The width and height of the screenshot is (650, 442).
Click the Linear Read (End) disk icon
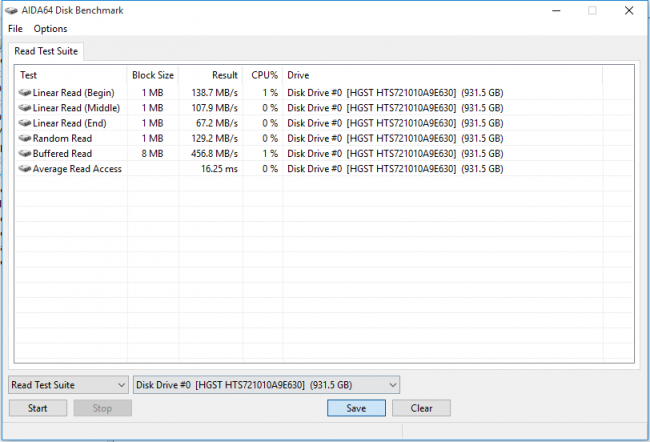point(25,123)
